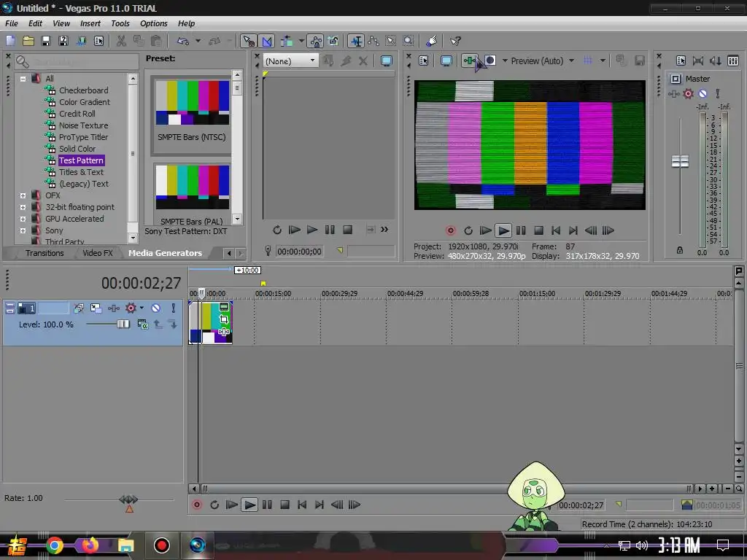This screenshot has height=560, width=747.
Task: Click the yellow marker on the timeline ruler
Action: click(x=263, y=284)
